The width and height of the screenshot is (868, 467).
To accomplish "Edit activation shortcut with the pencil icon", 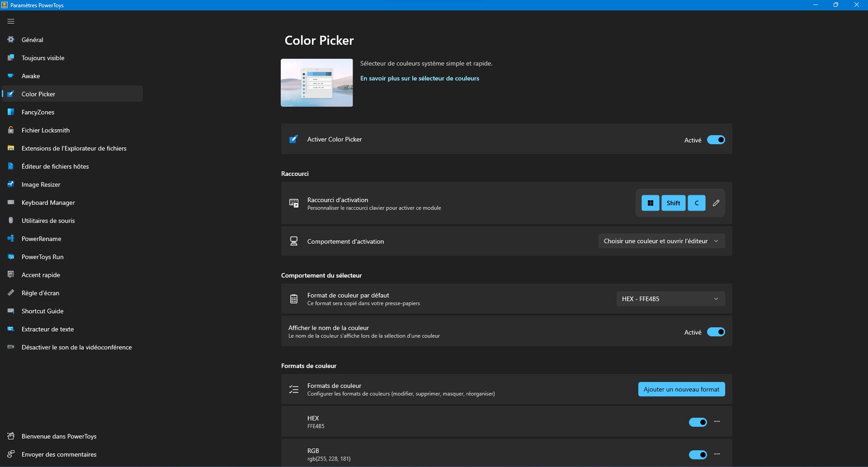I will pos(716,203).
